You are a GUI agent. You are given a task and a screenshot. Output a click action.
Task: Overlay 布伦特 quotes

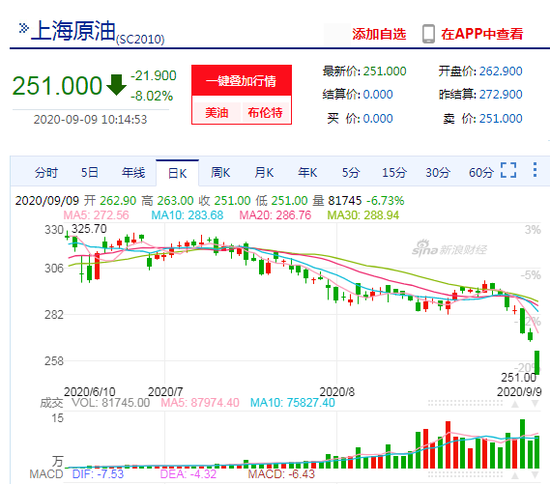(x=265, y=113)
